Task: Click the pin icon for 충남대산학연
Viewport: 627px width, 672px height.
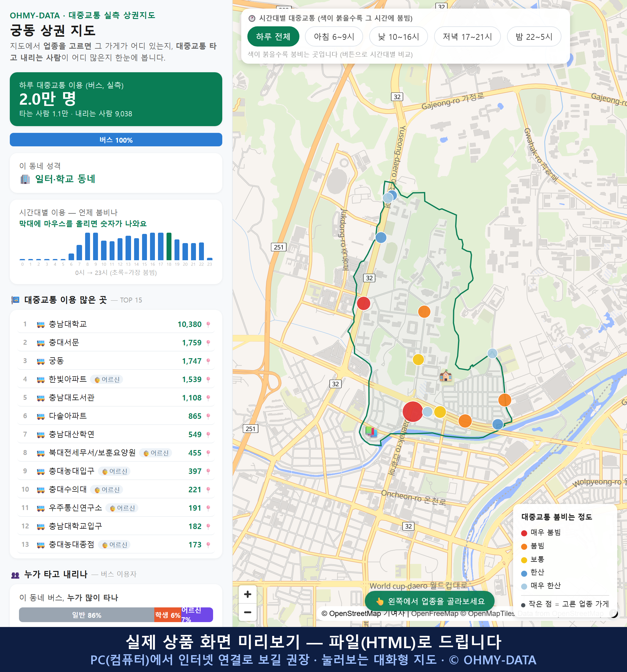Action: tap(208, 434)
